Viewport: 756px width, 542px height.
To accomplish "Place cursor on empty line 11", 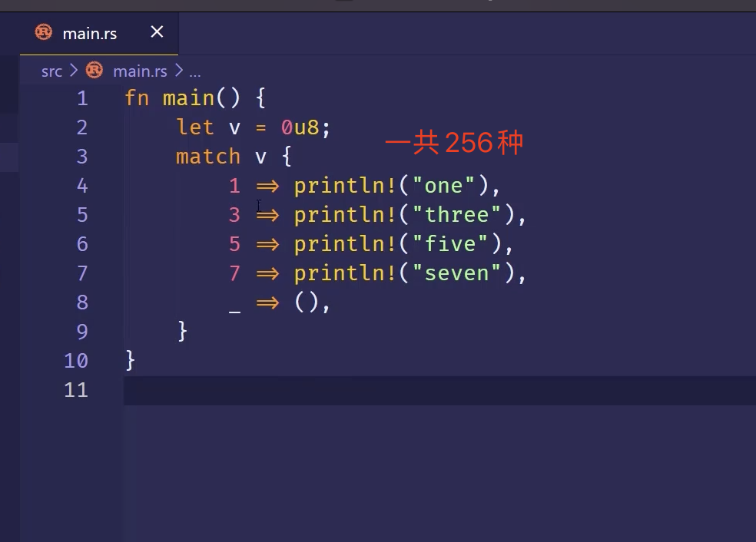I will point(384,390).
